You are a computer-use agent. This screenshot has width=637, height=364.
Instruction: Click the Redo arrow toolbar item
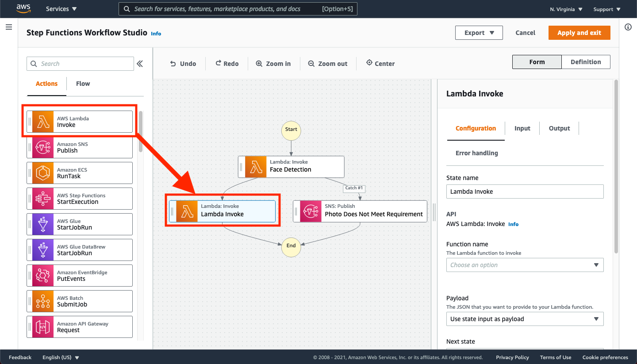tap(227, 64)
